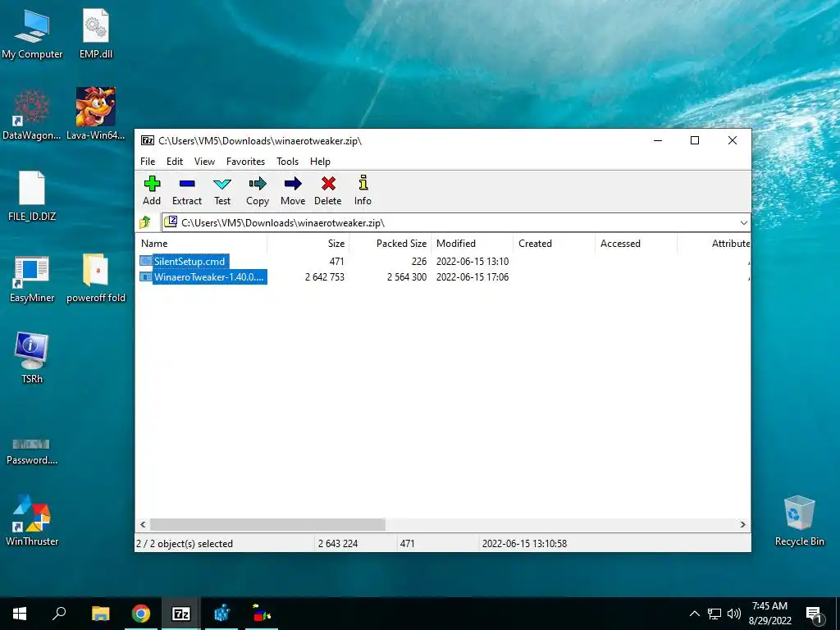This screenshot has width=840, height=630.
Task: Open the network tray icon
Action: tap(714, 614)
